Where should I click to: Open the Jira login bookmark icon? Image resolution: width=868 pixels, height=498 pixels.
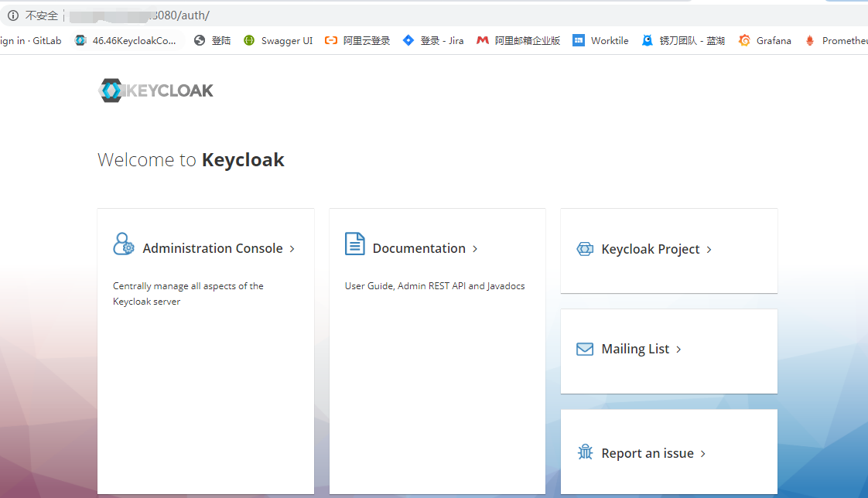(x=408, y=40)
